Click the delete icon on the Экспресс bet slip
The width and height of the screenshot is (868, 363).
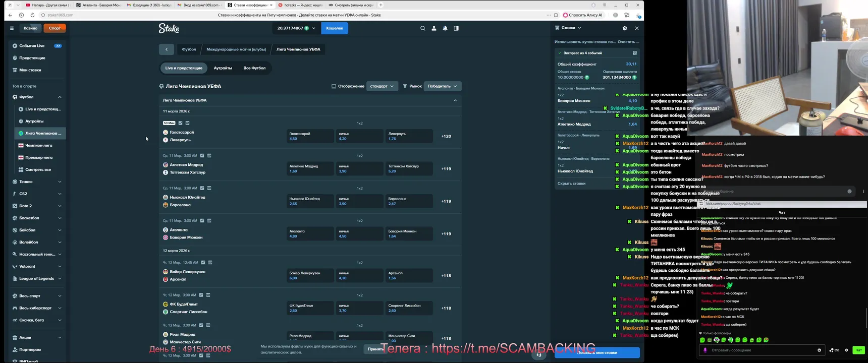635,53
